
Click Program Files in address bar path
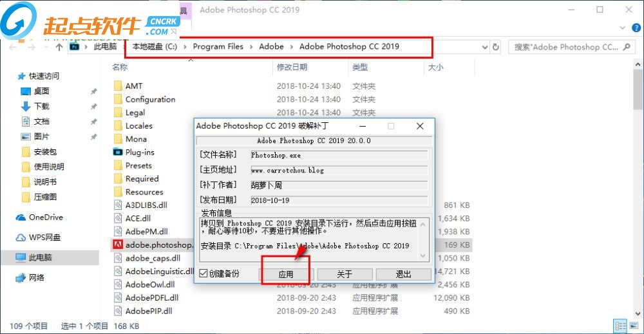(x=218, y=46)
